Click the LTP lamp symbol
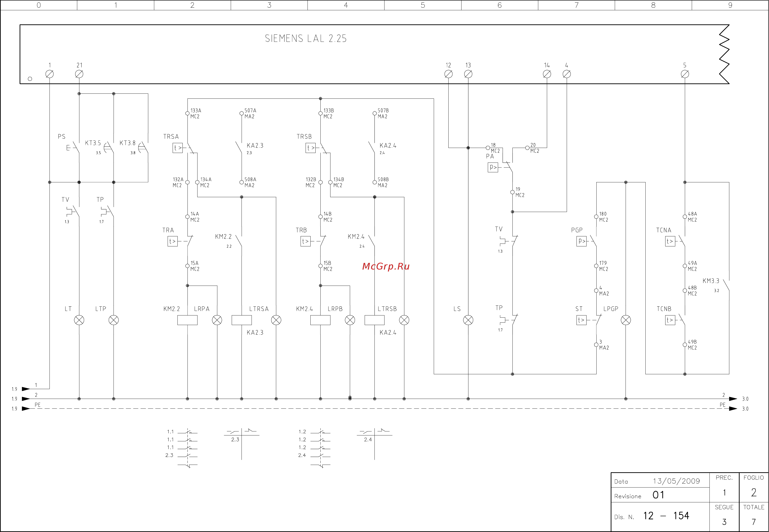This screenshot has width=769, height=532. click(114, 320)
